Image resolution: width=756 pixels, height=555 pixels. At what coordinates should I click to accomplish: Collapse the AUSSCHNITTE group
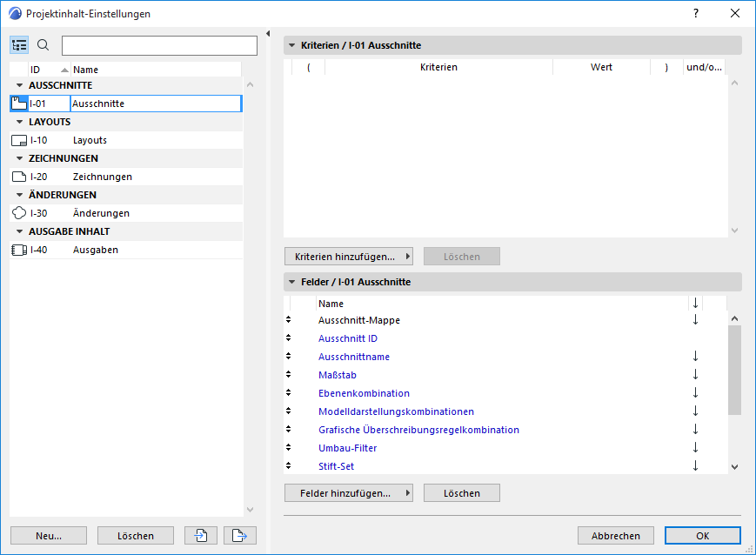click(x=19, y=85)
